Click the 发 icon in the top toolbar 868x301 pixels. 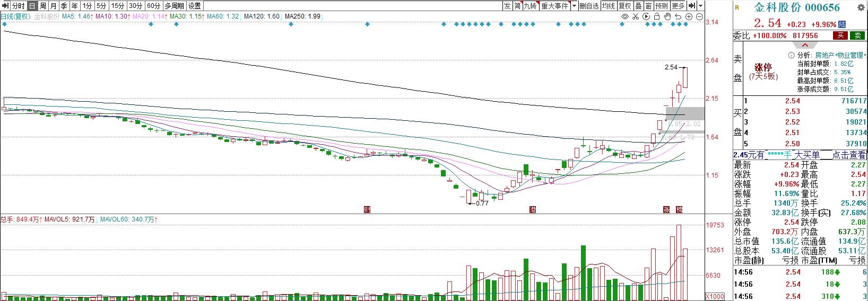click(507, 6)
